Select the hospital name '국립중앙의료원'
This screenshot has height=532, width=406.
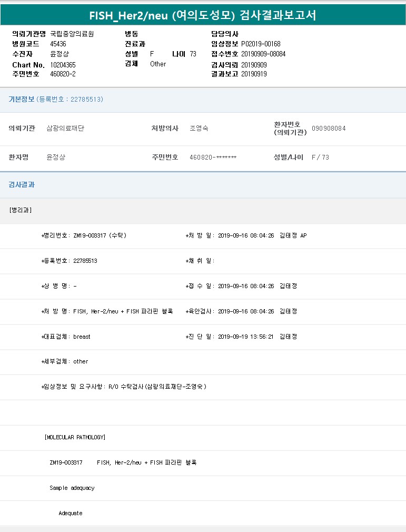pyautogui.click(x=72, y=34)
